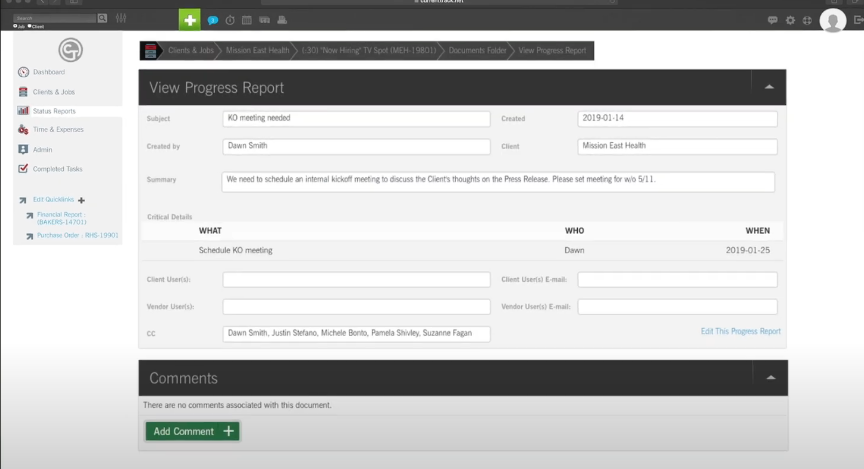
Task: Select the Job search radio button
Action: coord(16,27)
